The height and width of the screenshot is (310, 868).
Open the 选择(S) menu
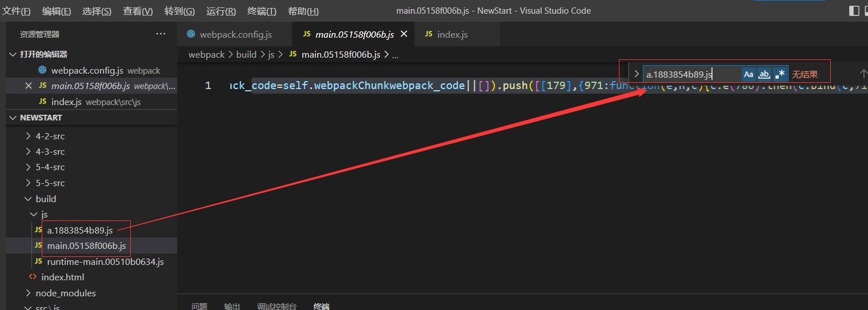pyautogui.click(x=97, y=11)
